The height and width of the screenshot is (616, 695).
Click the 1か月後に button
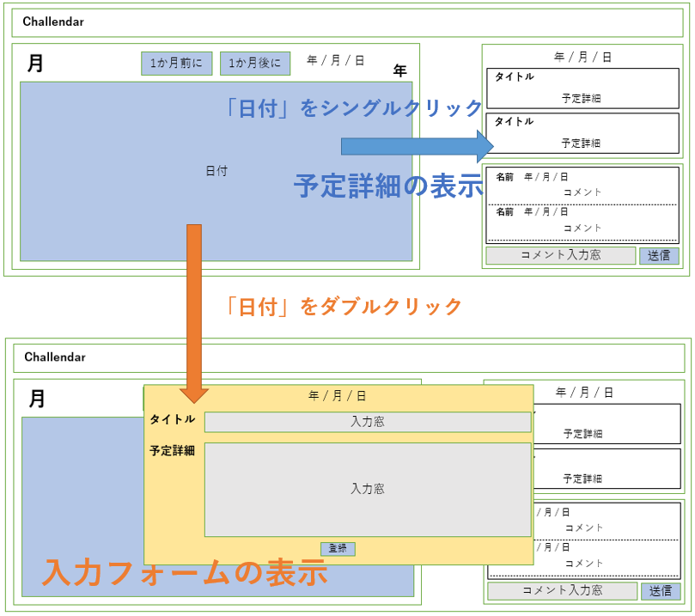(255, 64)
